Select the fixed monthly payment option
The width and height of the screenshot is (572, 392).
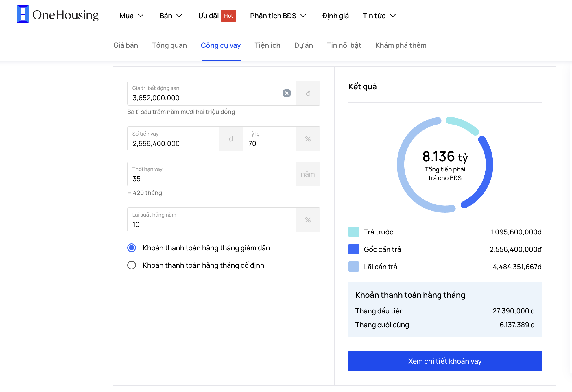[132, 265]
